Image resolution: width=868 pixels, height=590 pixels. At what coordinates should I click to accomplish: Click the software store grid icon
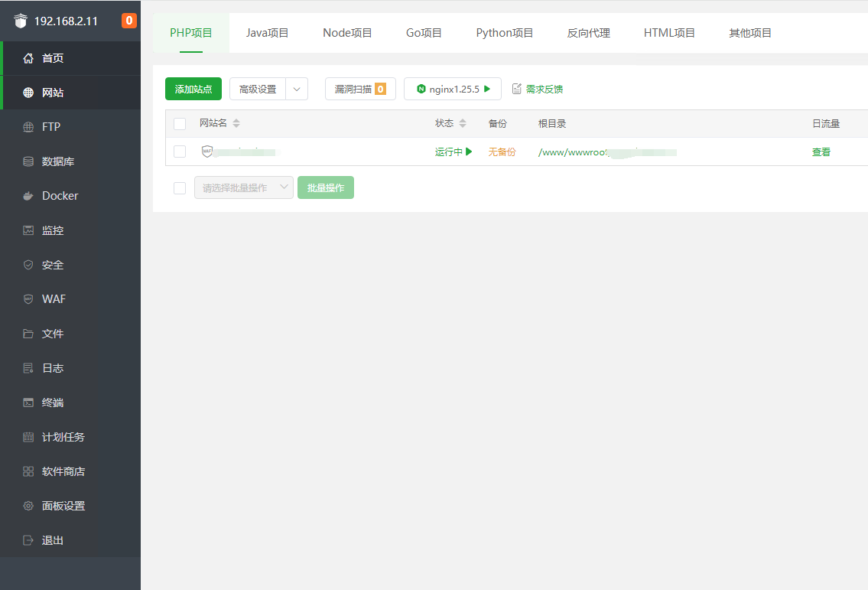tap(28, 471)
